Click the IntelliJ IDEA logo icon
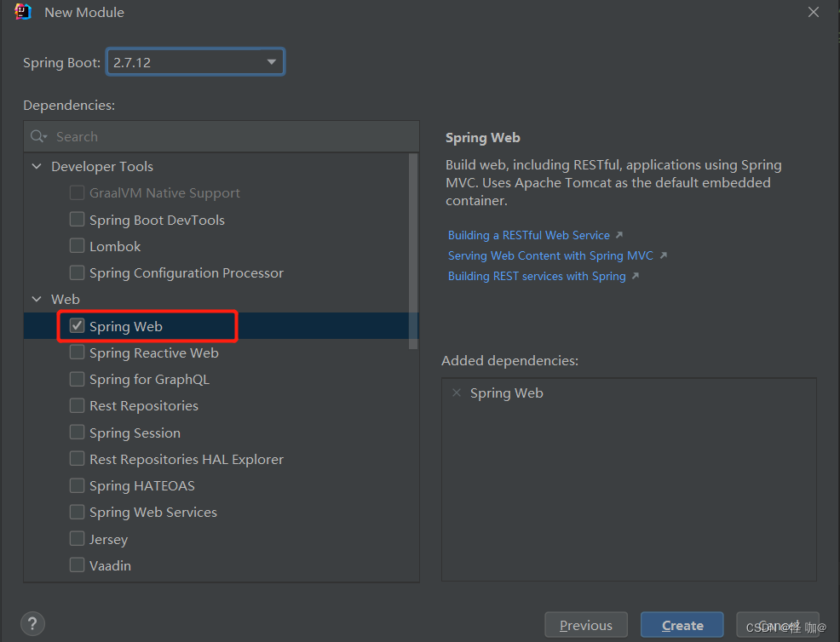This screenshot has height=642, width=840. coord(23,12)
